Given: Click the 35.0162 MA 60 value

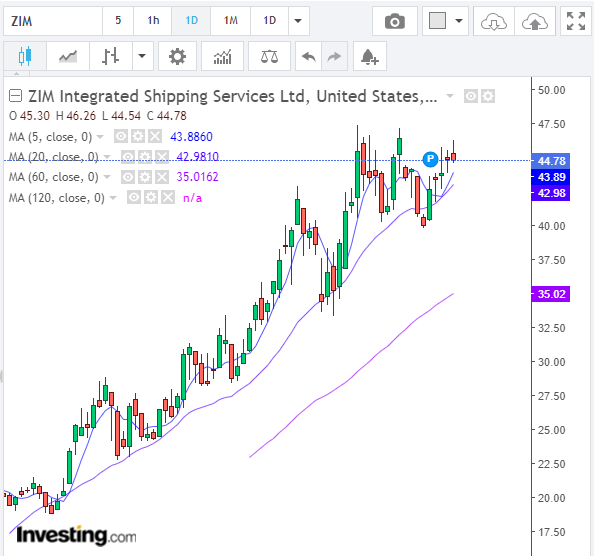Looking at the screenshot, I should 197,176.
